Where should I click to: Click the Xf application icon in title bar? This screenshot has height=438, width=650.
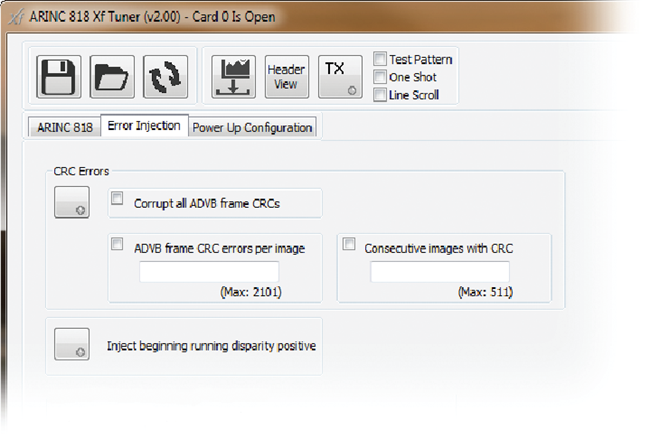(16, 17)
